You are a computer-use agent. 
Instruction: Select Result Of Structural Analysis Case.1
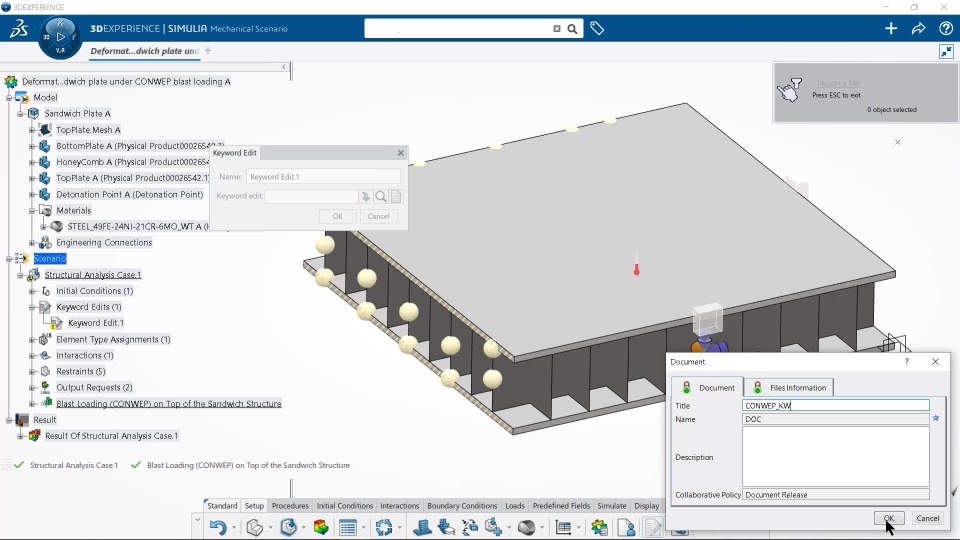111,436
